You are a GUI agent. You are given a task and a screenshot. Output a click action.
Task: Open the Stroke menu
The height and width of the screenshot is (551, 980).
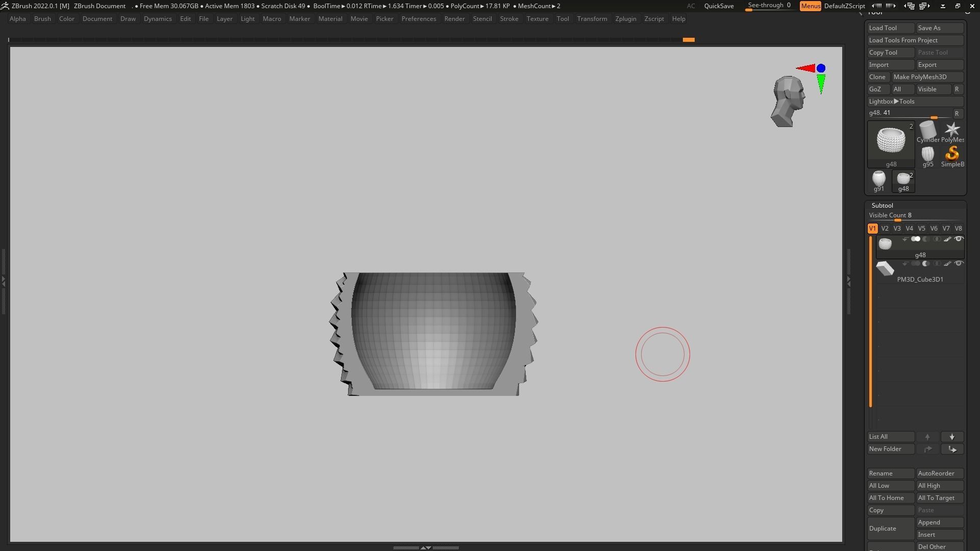(508, 19)
